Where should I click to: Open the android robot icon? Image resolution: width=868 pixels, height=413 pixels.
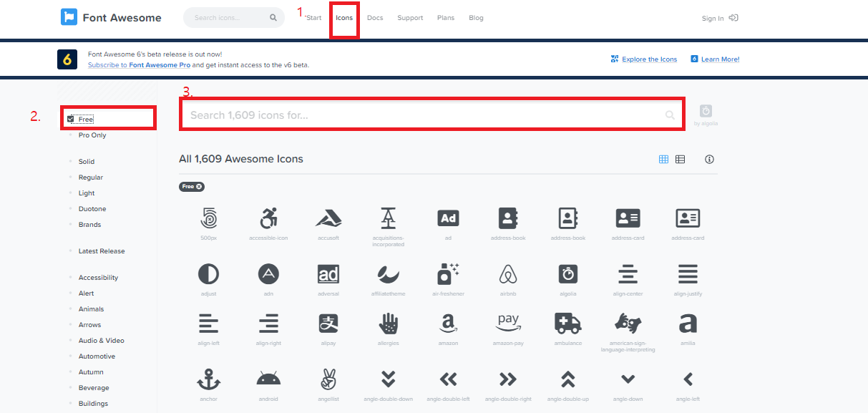tap(268, 379)
